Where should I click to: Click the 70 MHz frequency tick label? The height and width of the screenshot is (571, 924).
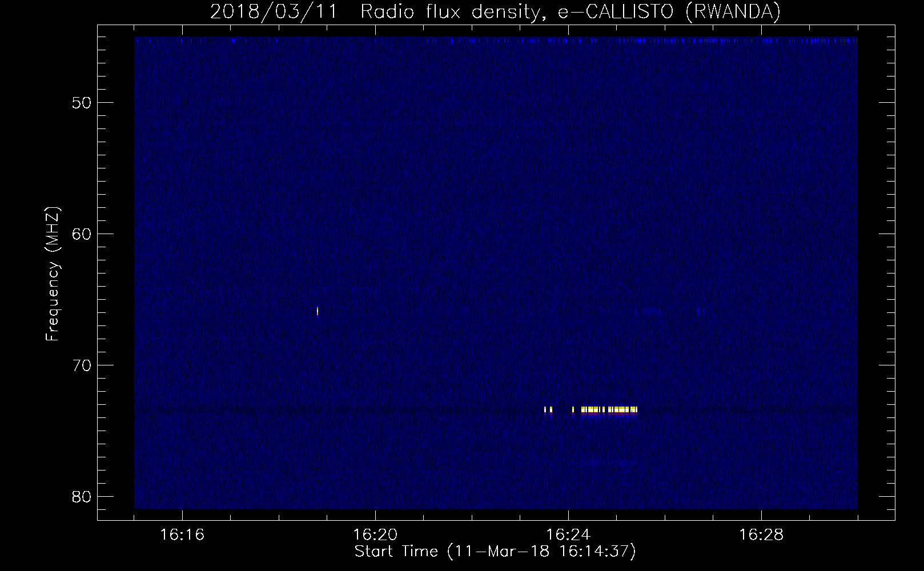click(81, 365)
